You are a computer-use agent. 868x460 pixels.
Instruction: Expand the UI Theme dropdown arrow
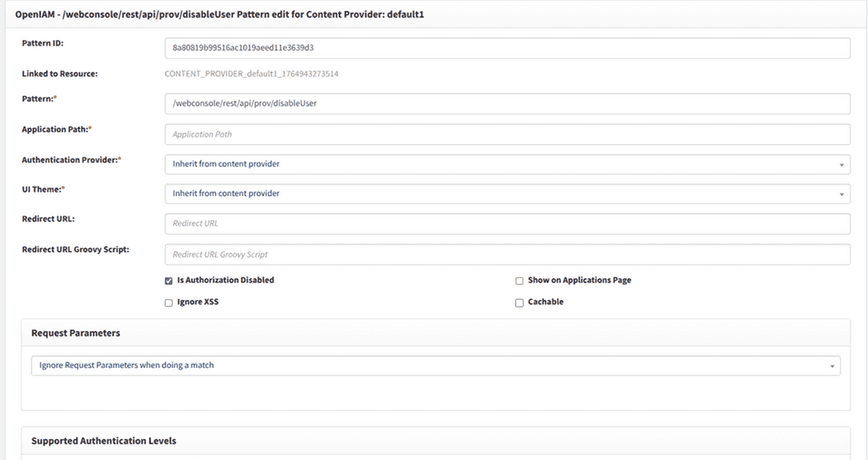coord(841,194)
